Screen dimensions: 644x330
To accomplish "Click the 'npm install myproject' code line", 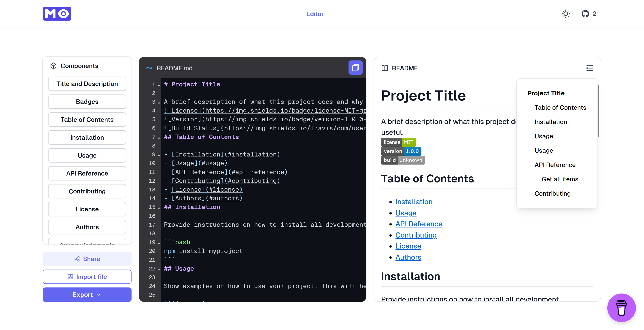I will (x=203, y=251).
